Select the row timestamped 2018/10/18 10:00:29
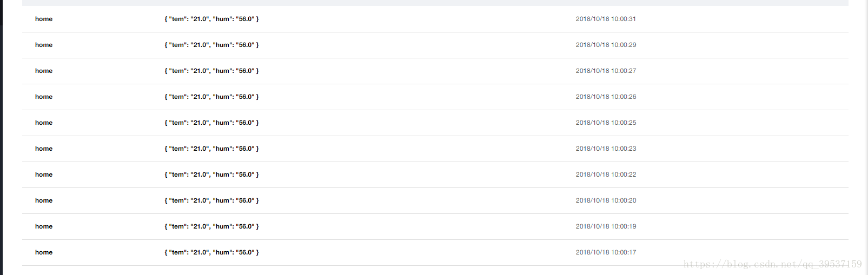The height and width of the screenshot is (275, 868). coord(435,45)
